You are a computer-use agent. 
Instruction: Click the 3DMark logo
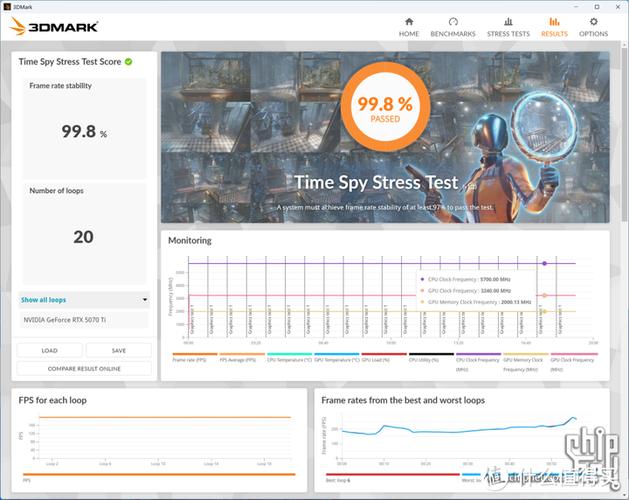click(54, 26)
